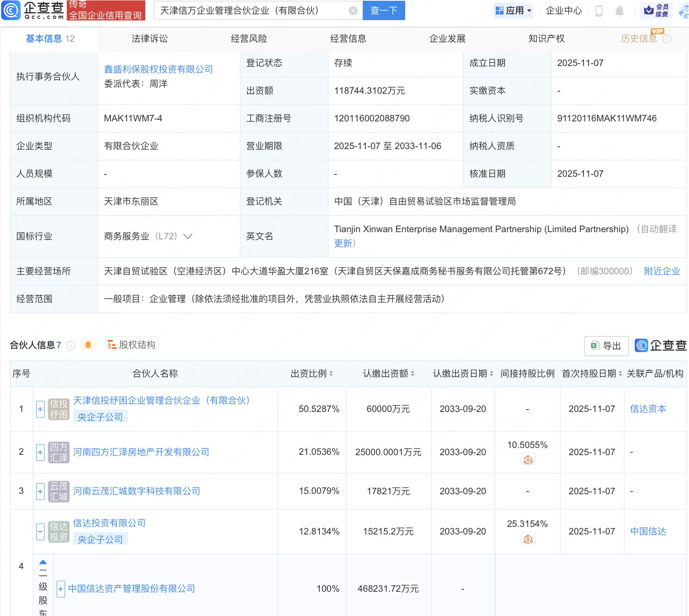Open the 股权结构 equity structure view

[x=132, y=344]
